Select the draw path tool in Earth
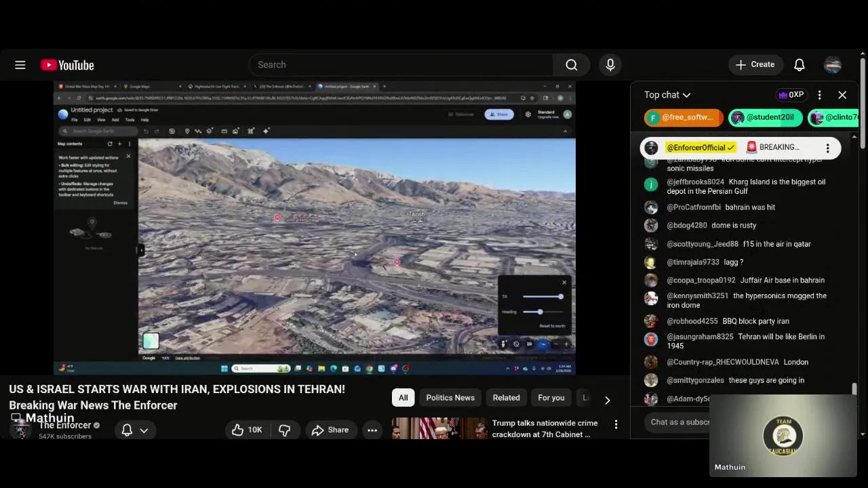 coord(198,131)
